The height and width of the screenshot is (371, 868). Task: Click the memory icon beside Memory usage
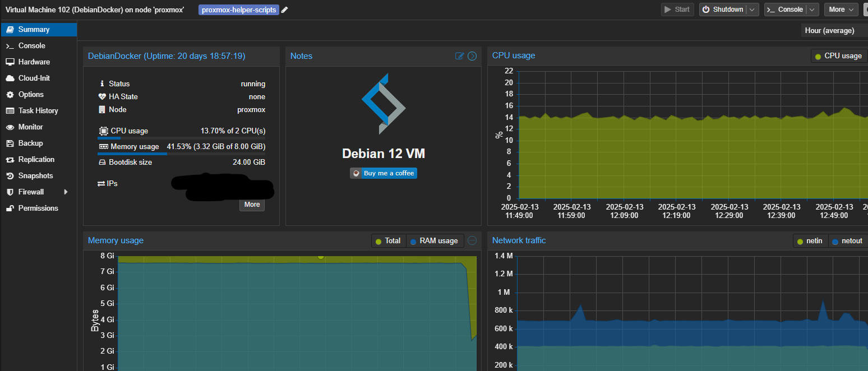point(104,147)
